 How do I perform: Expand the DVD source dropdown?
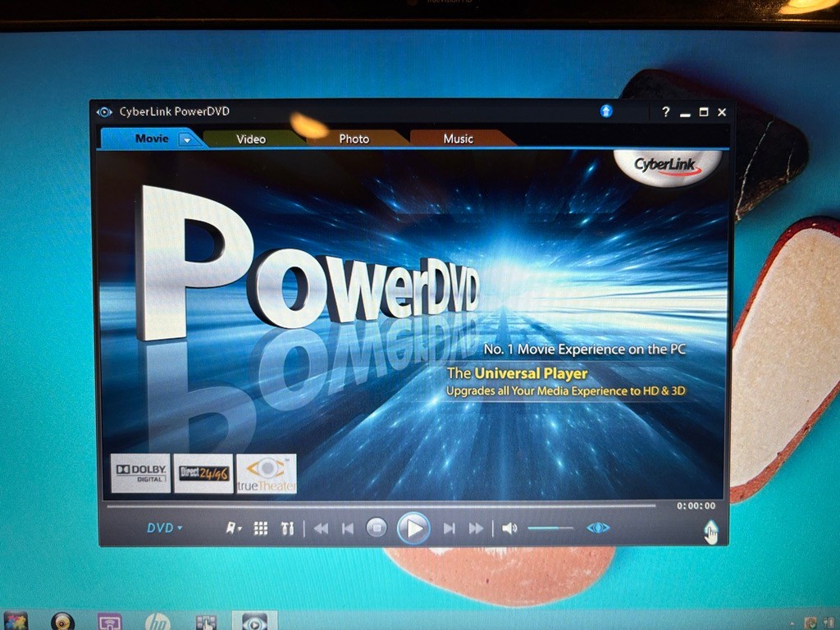164,528
